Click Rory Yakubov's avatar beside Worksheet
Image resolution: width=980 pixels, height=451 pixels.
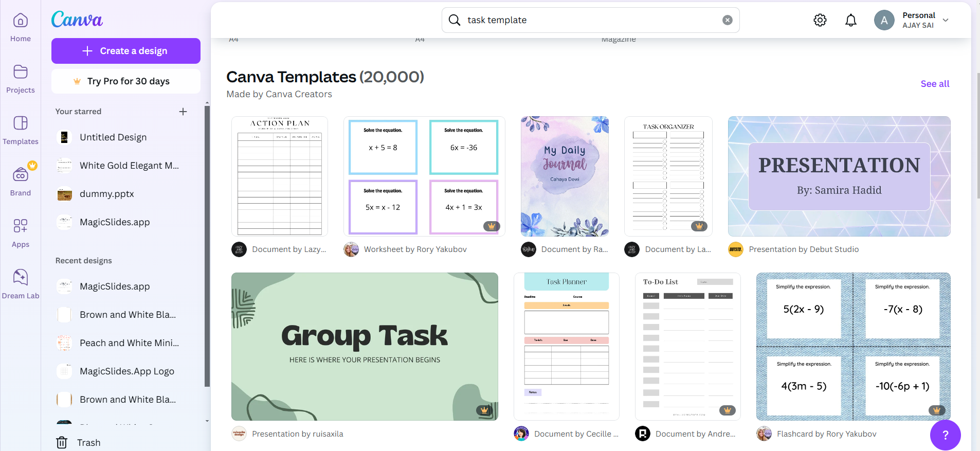[x=351, y=249]
